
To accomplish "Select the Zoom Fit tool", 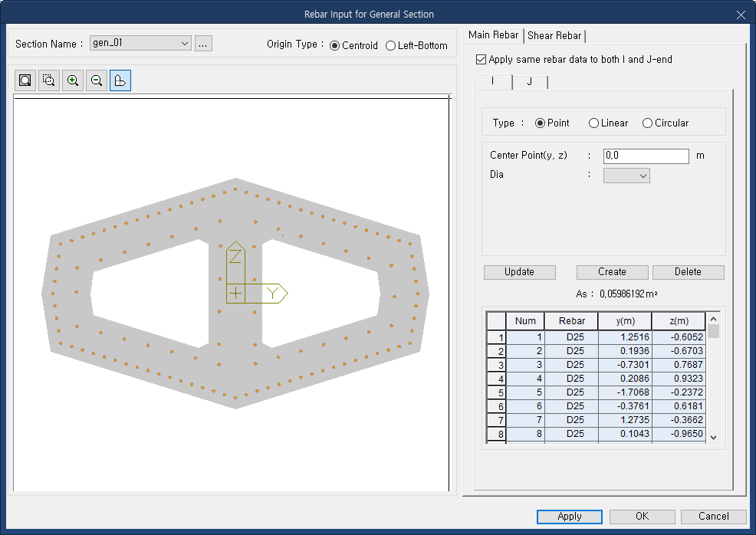I will coord(25,80).
